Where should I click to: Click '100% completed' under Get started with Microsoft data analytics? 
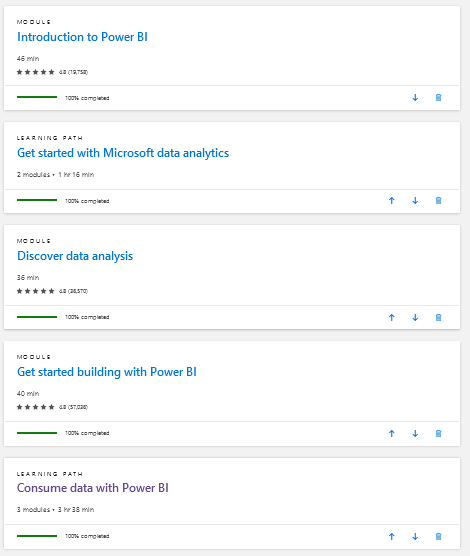click(x=87, y=201)
